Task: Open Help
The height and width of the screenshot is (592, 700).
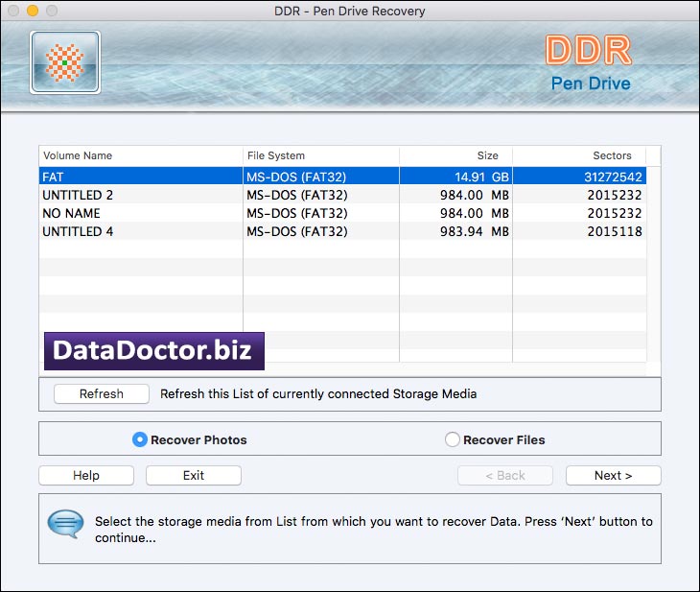Action: click(x=86, y=475)
